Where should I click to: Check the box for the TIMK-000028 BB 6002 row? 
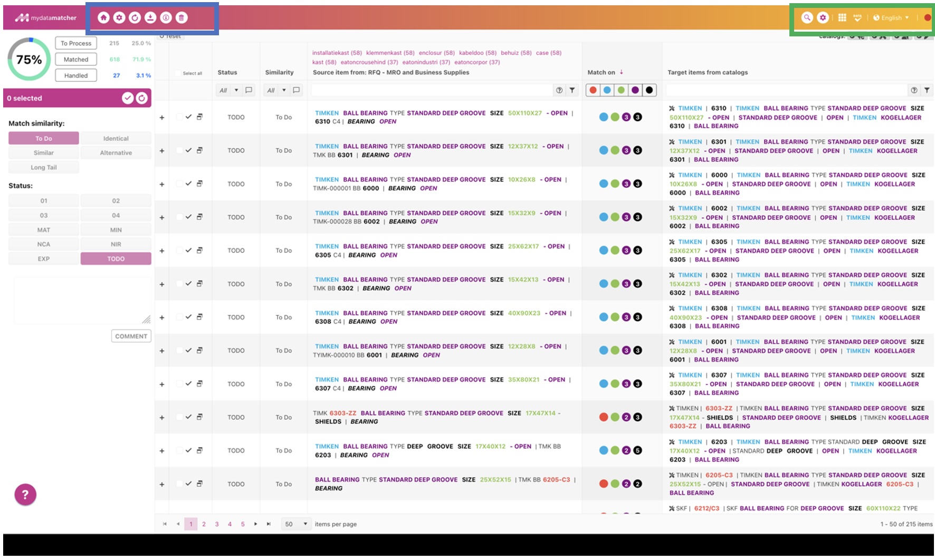(x=179, y=217)
